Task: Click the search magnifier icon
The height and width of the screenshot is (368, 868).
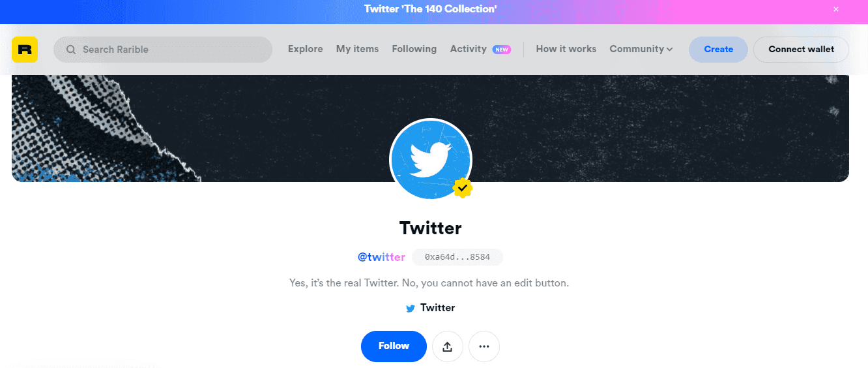Action: (70, 50)
